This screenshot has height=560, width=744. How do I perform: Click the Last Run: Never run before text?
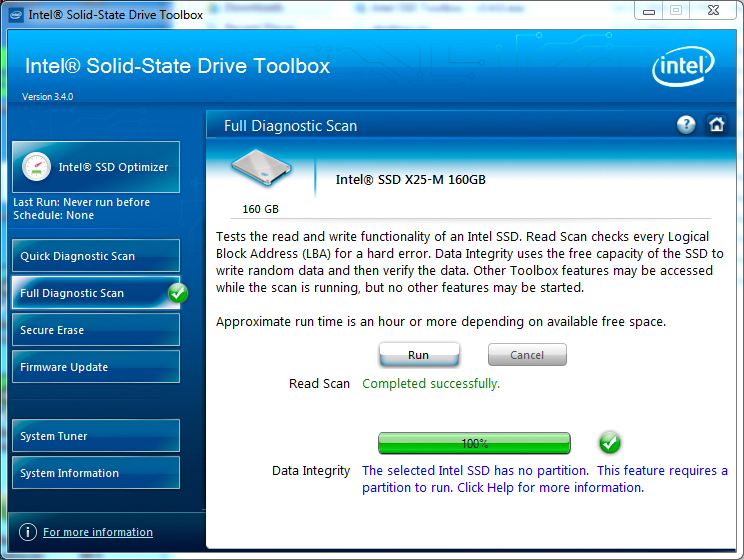(x=82, y=202)
